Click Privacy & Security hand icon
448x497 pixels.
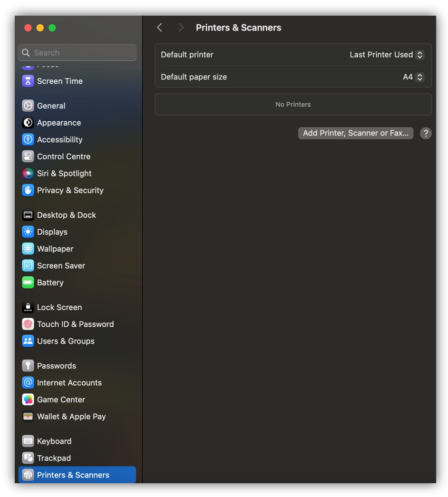28,190
